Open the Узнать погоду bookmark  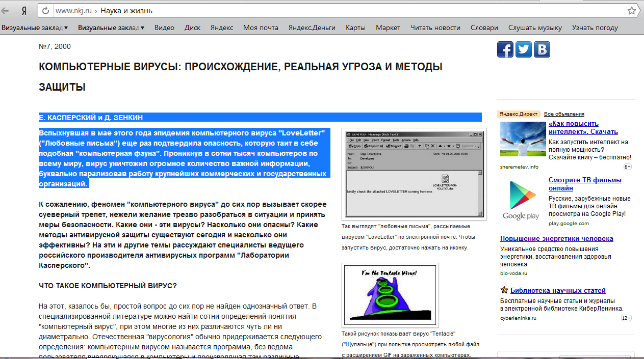point(595,28)
